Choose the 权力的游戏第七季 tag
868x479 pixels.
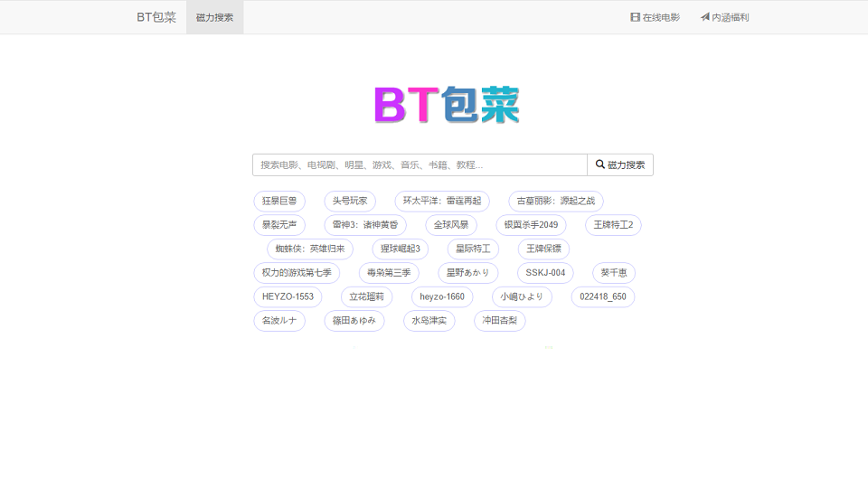[x=297, y=273]
